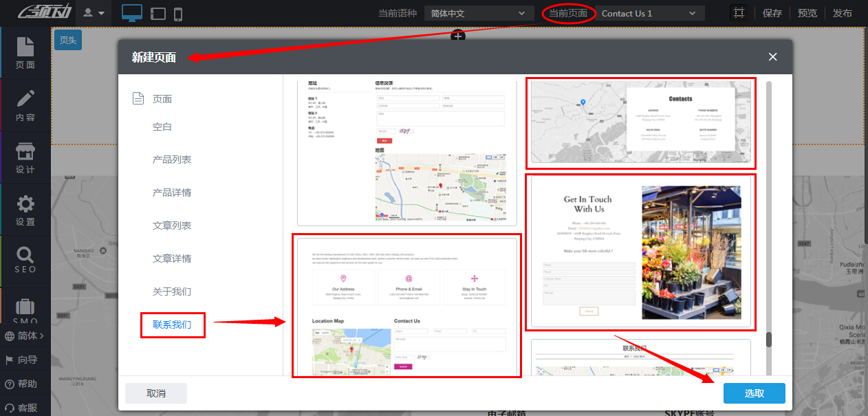The height and width of the screenshot is (416, 868).
Task: Switch to mobile phone preview icon
Action: click(x=178, y=13)
